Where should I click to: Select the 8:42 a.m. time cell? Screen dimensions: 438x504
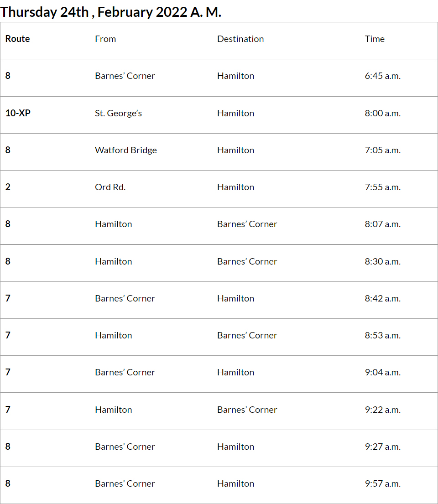point(382,298)
